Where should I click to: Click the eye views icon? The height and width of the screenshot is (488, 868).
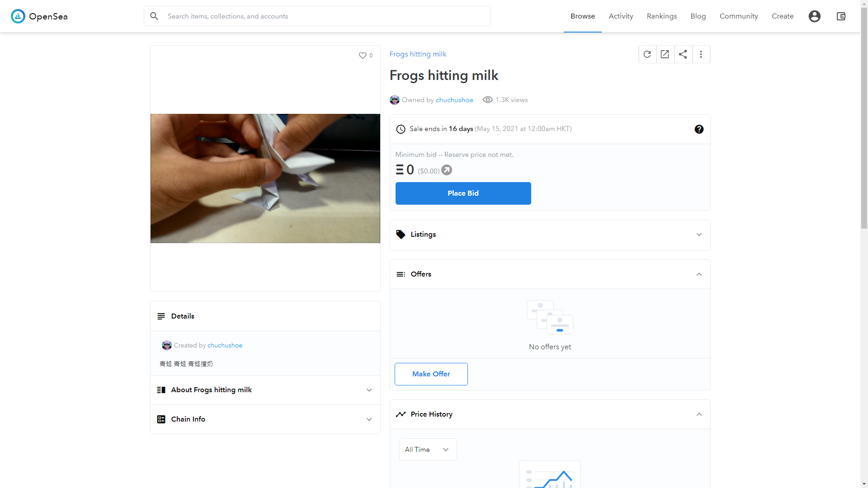click(487, 100)
